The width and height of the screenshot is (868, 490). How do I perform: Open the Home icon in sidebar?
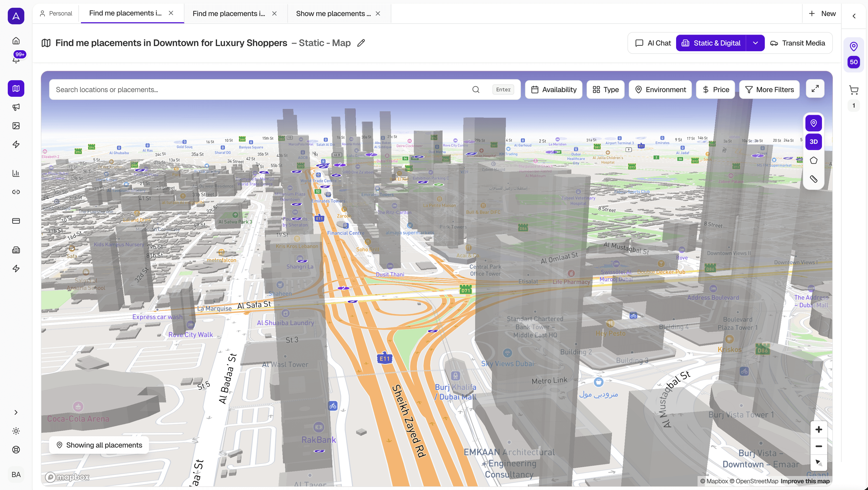16,41
